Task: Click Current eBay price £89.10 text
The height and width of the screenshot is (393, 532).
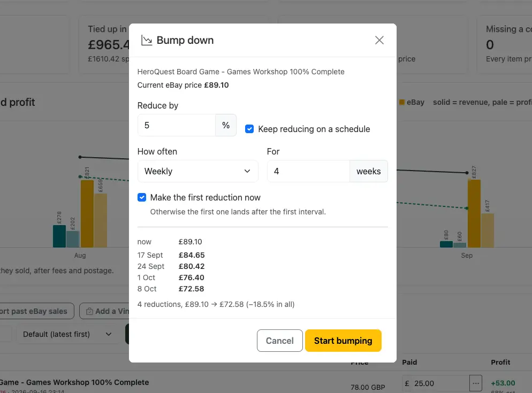Action: [x=183, y=85]
